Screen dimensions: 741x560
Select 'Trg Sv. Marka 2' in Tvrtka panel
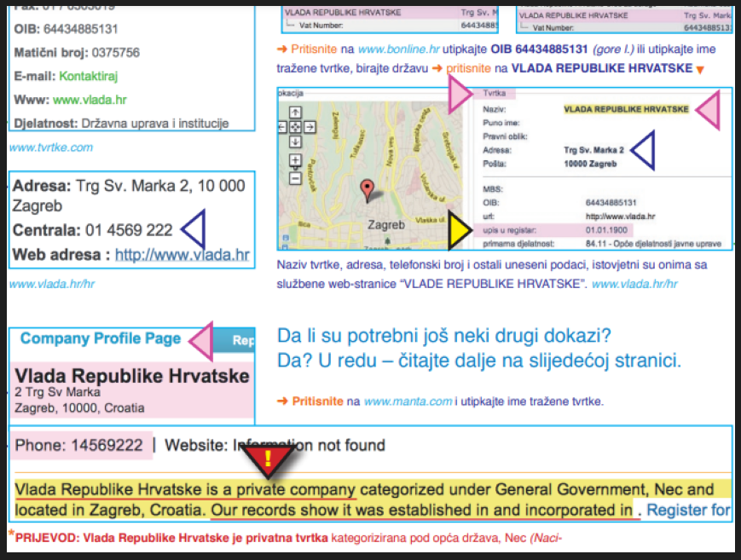coord(593,150)
